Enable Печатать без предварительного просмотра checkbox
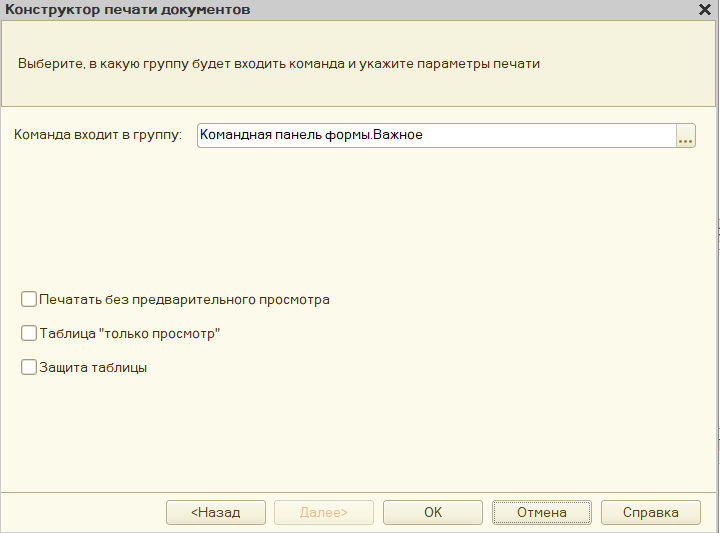The image size is (720, 533). click(x=29, y=299)
